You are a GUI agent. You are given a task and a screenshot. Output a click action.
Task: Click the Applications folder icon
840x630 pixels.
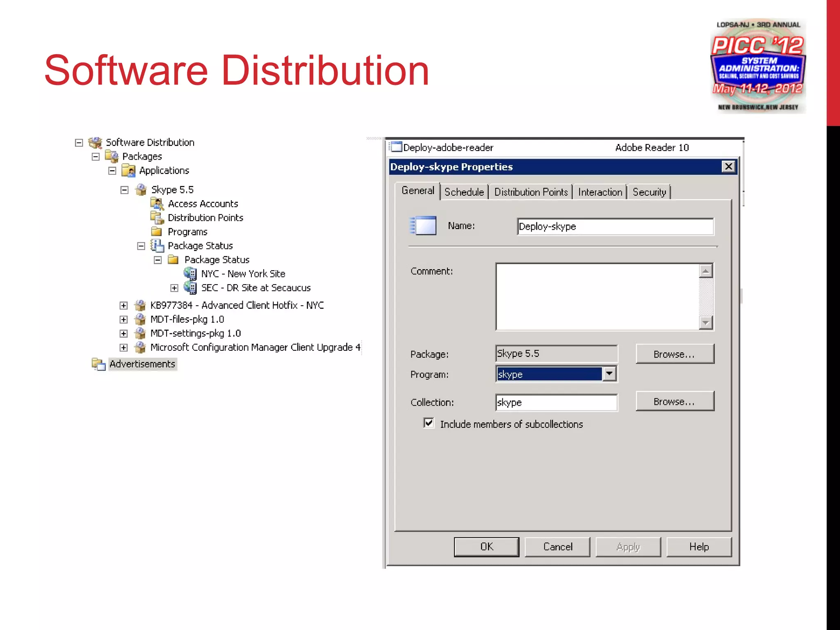point(128,170)
